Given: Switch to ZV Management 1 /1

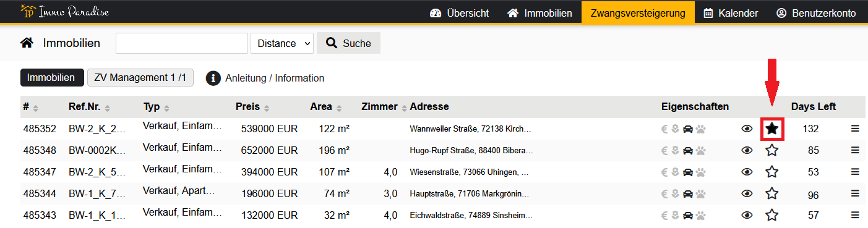Looking at the screenshot, I should pyautogui.click(x=140, y=78).
